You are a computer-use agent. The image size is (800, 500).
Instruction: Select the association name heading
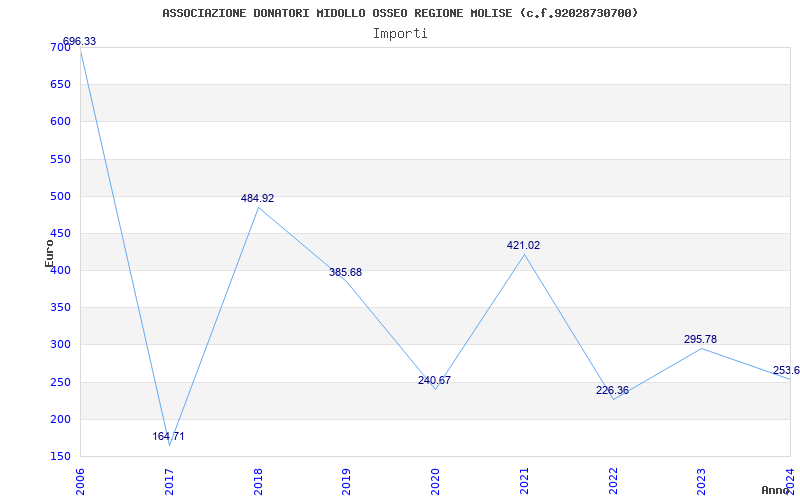pos(400,13)
